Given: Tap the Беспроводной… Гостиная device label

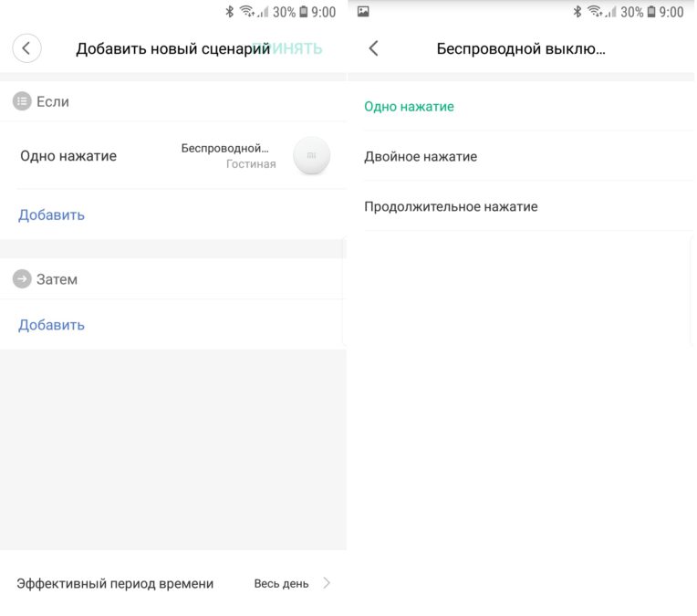Looking at the screenshot, I should pyautogui.click(x=228, y=156).
